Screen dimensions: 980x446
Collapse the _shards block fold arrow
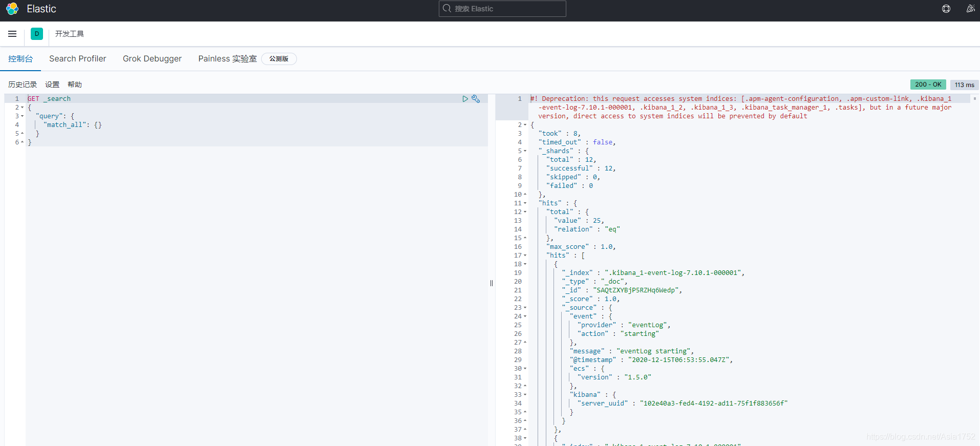click(525, 151)
